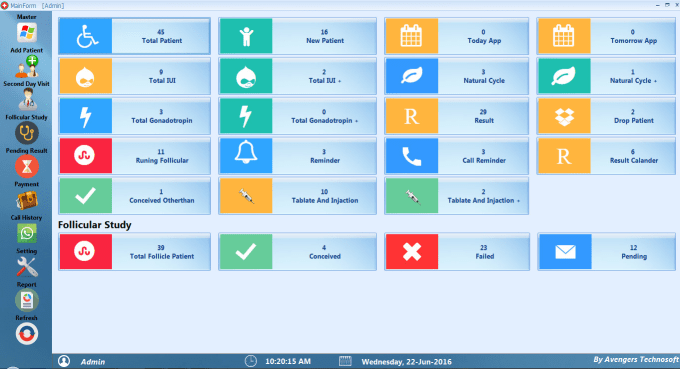Open the Report chart icon

(x=26, y=300)
